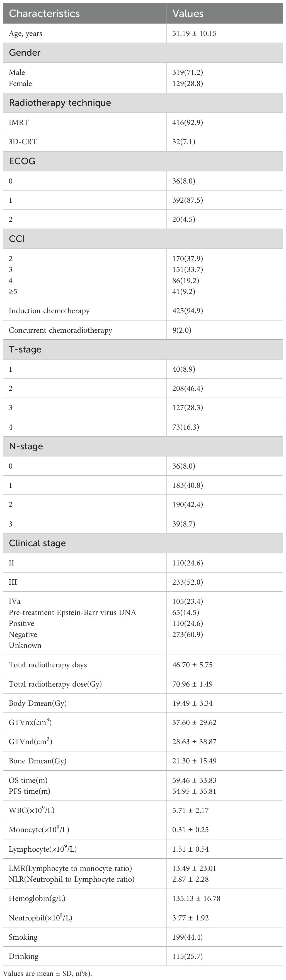Image resolution: width=286 pixels, height=980 pixels.
Task: Click the Values column header
Action: click(188, 14)
